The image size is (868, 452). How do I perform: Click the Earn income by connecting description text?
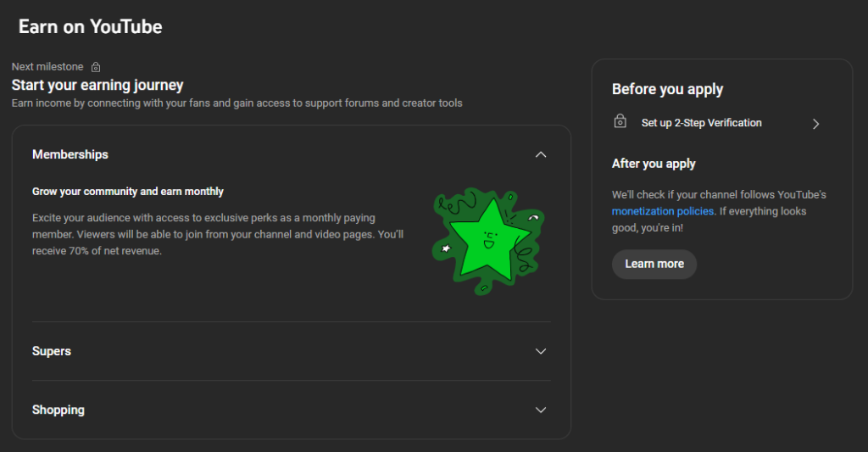coord(237,103)
